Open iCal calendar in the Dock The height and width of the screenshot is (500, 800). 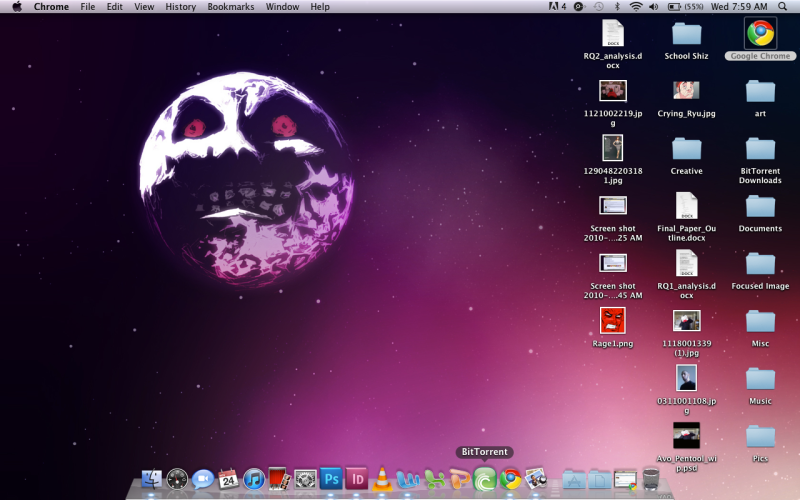(x=228, y=480)
